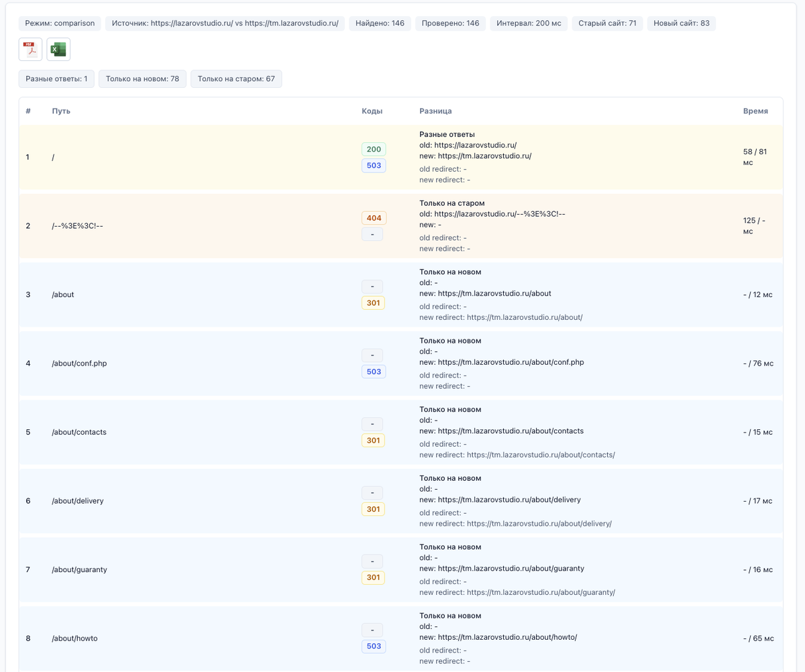805x672 pixels.
Task: Click the 404 status code badge
Action: tap(374, 218)
